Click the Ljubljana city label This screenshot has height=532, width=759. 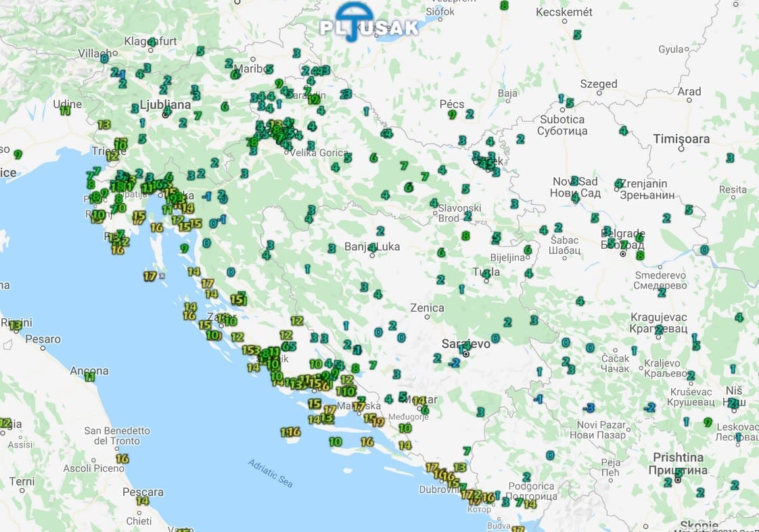click(164, 105)
